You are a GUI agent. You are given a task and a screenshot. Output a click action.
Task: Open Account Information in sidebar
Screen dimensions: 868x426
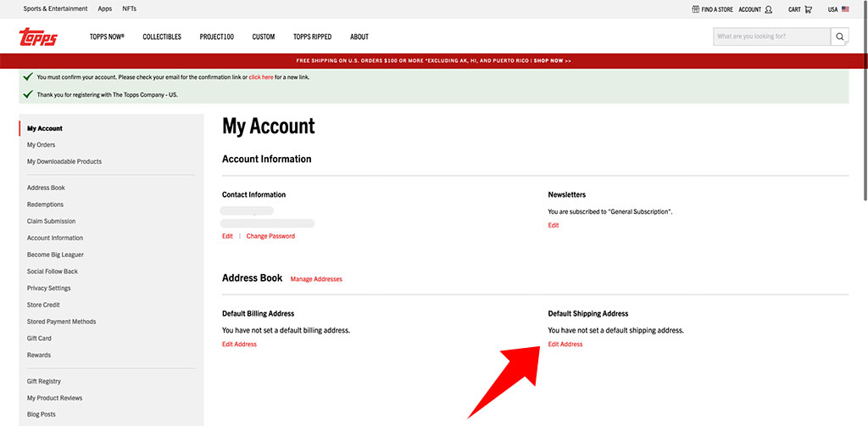pyautogui.click(x=55, y=238)
